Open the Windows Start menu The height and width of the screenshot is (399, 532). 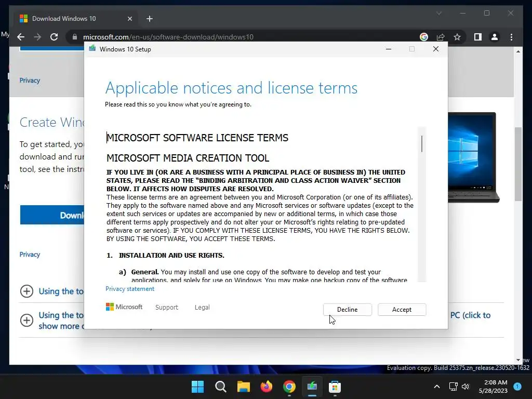[x=197, y=387]
